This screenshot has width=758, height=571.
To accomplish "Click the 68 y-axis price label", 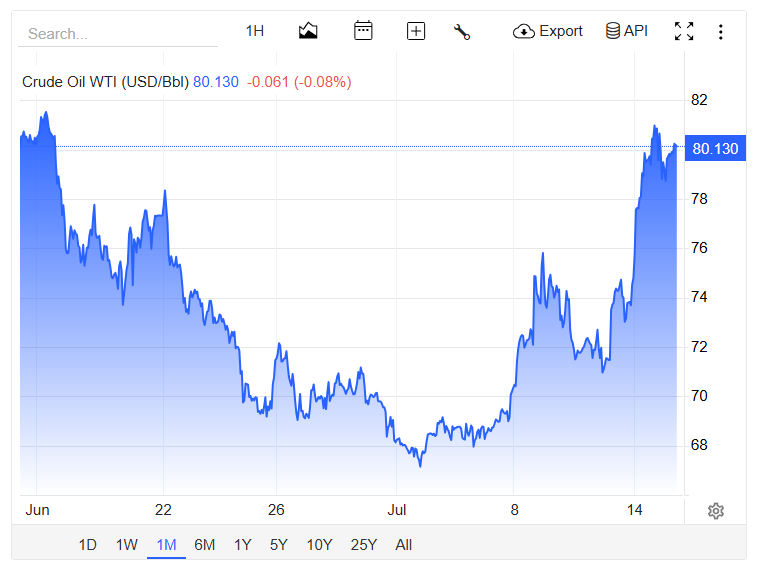I will (x=699, y=445).
